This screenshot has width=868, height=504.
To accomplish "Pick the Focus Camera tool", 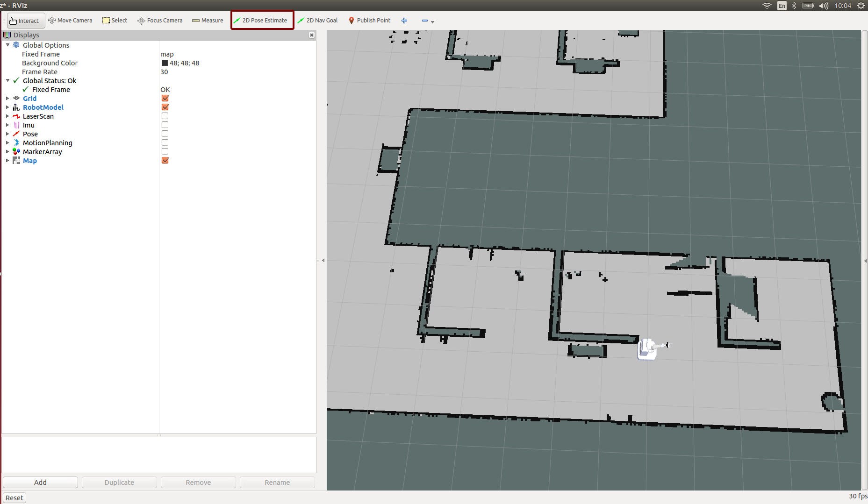I will pyautogui.click(x=160, y=21).
